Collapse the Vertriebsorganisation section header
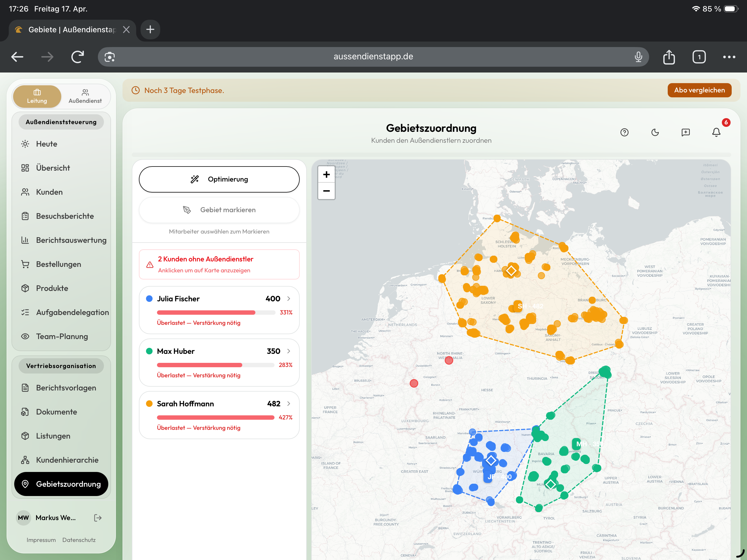The width and height of the screenshot is (747, 560). coord(61,366)
